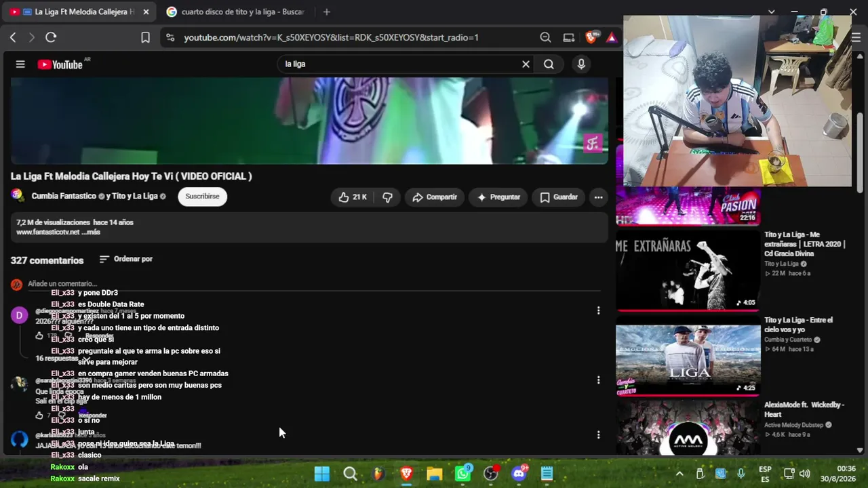Image resolution: width=868 pixels, height=488 pixels.
Task: Clear the 'la liga' search text
Action: pyautogui.click(x=526, y=64)
